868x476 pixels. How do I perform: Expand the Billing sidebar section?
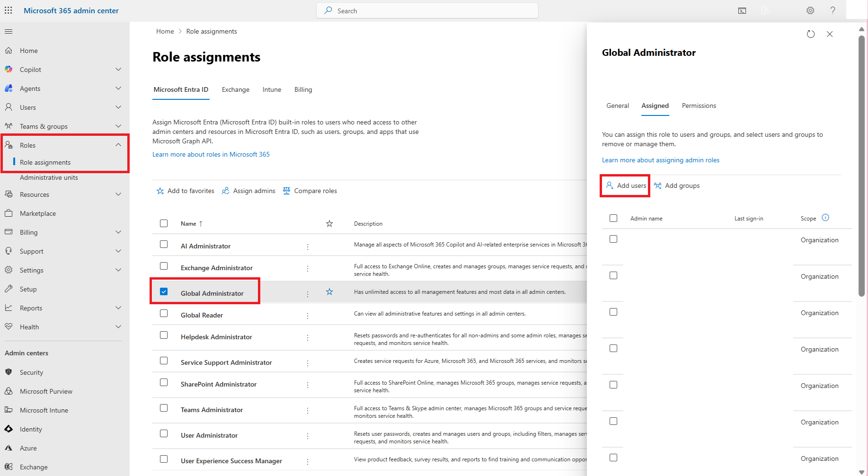118,232
